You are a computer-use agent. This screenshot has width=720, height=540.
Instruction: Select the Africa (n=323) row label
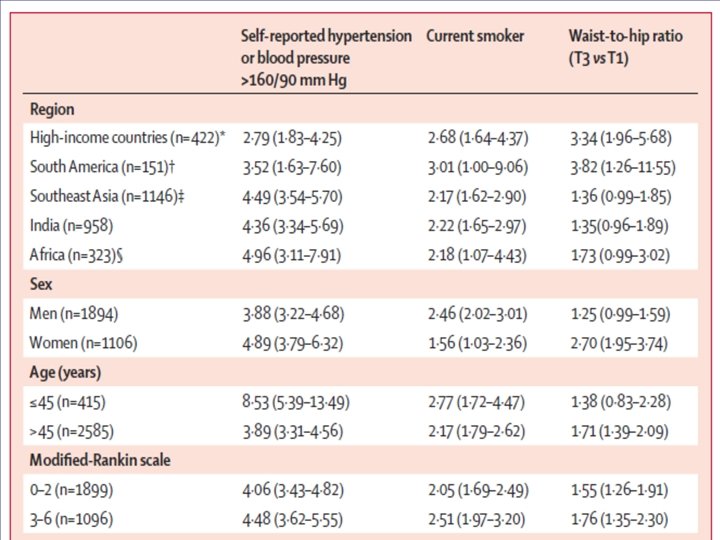coord(76,255)
